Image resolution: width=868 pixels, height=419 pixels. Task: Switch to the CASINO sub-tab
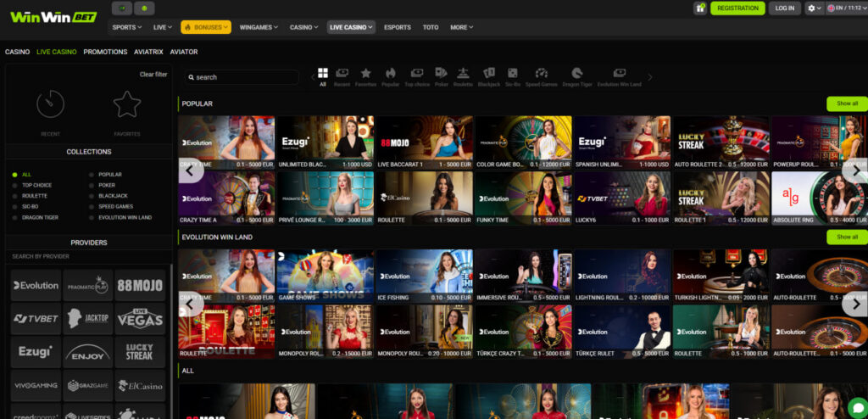coord(17,52)
